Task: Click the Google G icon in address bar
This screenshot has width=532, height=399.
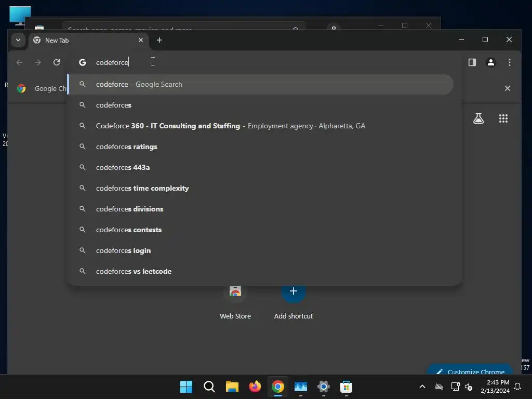Action: pyautogui.click(x=83, y=62)
